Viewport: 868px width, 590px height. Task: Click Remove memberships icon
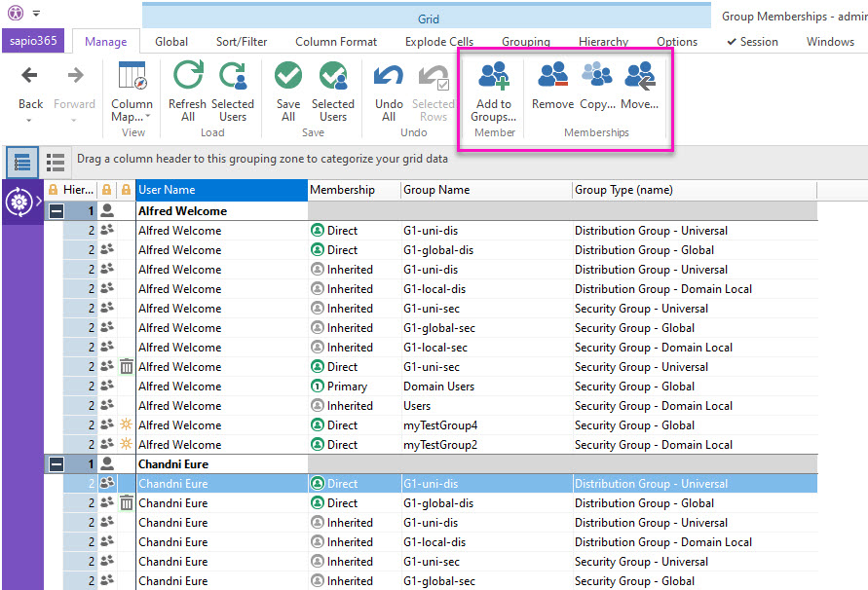552,75
